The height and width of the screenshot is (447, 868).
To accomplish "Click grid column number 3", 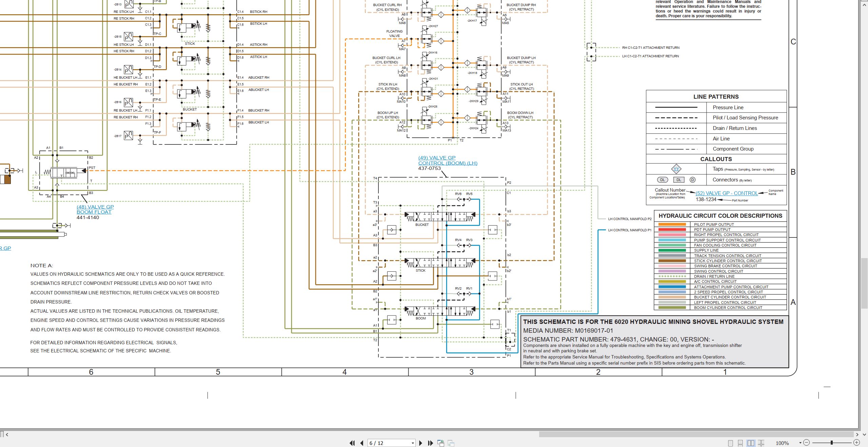I will point(471,372).
